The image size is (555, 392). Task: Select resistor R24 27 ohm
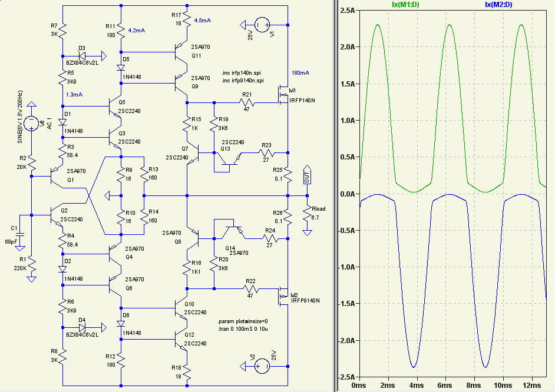click(270, 239)
